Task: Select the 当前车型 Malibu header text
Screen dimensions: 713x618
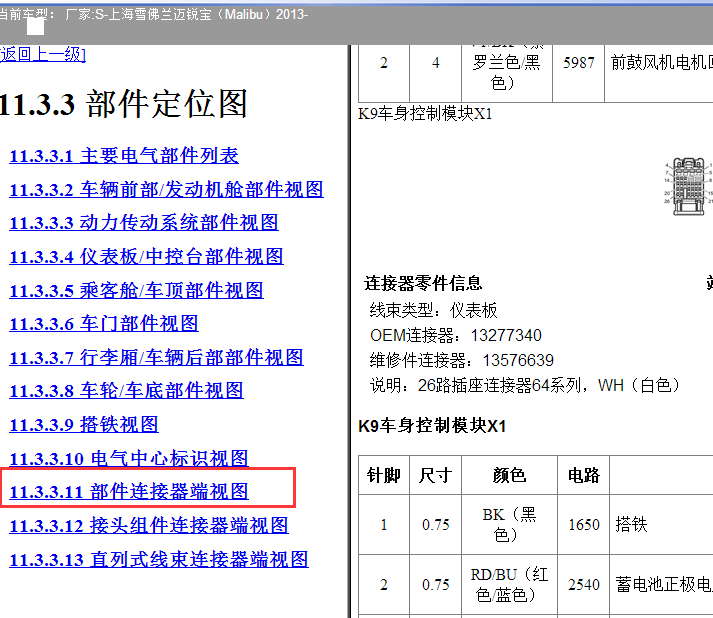Action: click(153, 15)
